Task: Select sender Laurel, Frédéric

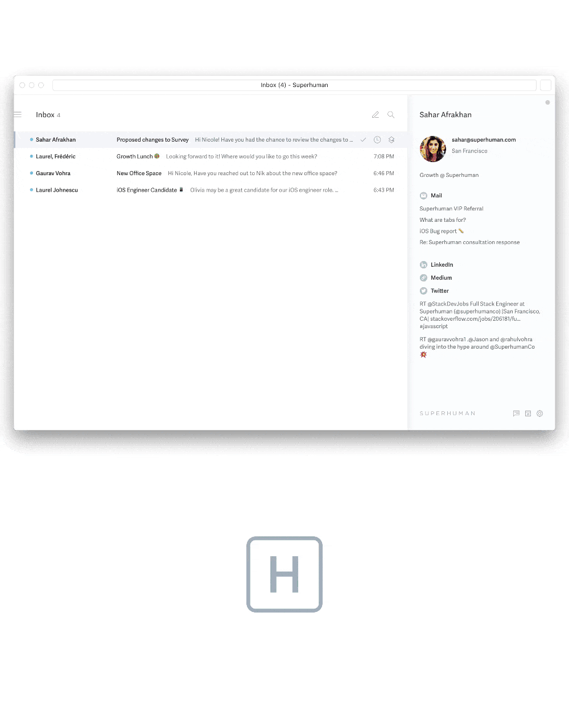Action: (x=56, y=156)
